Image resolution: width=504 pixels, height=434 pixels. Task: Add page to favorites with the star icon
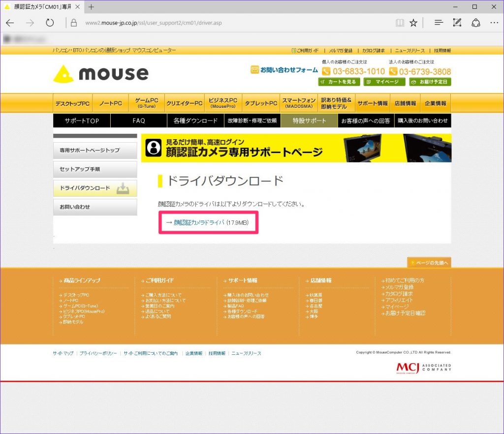413,22
